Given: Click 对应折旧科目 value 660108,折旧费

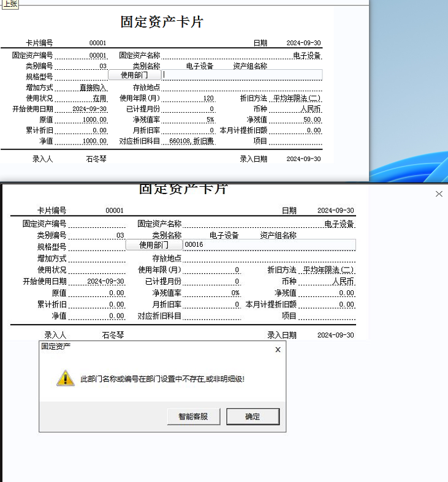Looking at the screenshot, I should point(191,141).
